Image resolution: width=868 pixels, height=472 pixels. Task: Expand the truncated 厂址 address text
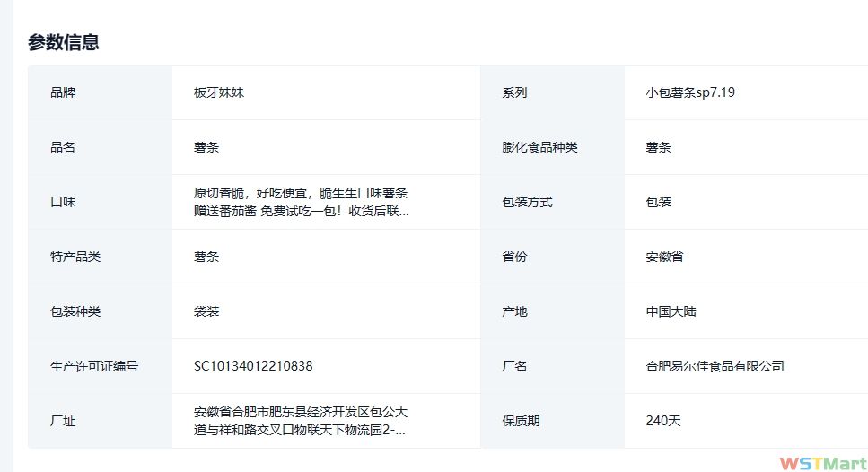tap(300, 421)
